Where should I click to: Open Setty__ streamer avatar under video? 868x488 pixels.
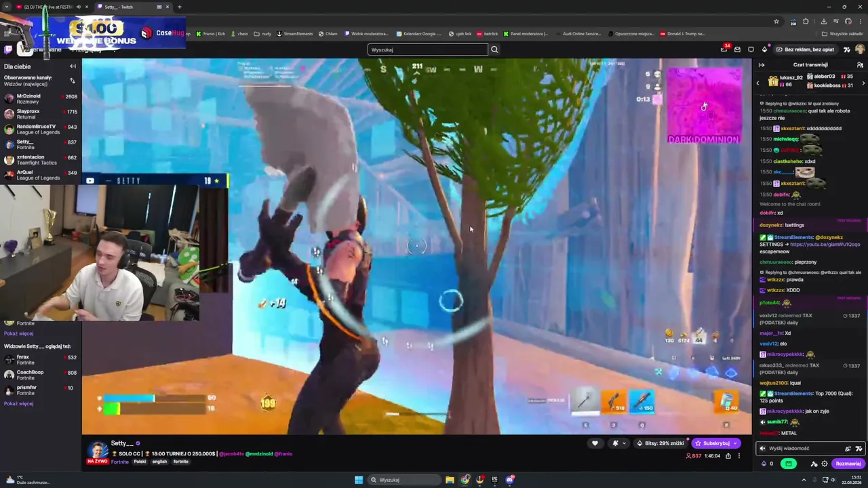click(x=98, y=451)
